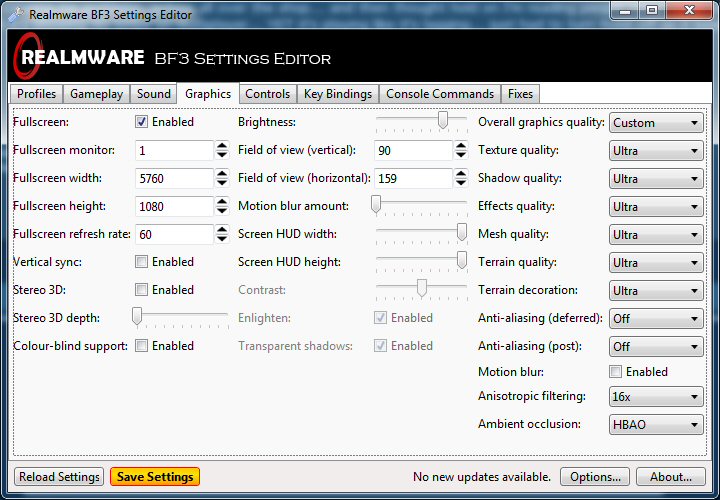This screenshot has width=720, height=500.
Task: Decrease Fullscreen height with down arrow
Action: [x=222, y=211]
